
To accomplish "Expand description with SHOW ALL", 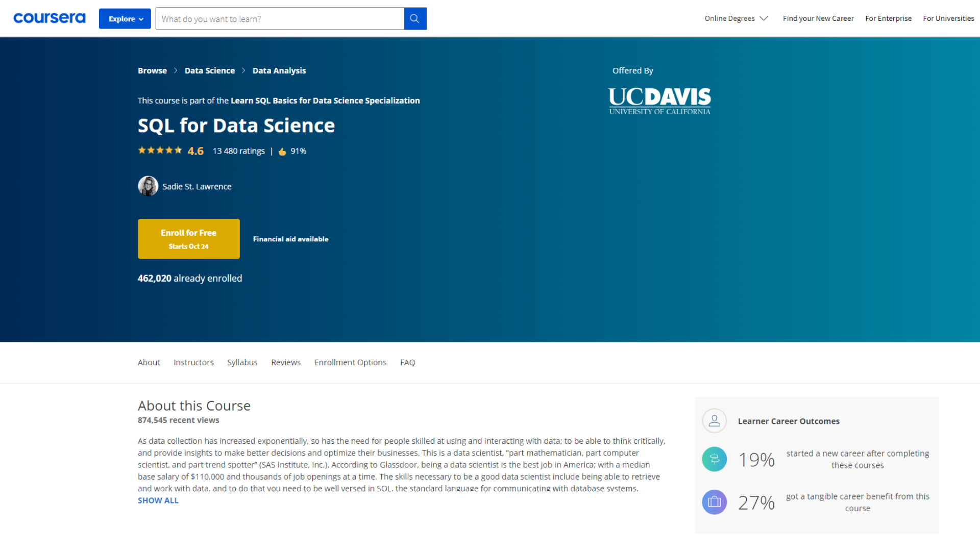I will point(158,500).
